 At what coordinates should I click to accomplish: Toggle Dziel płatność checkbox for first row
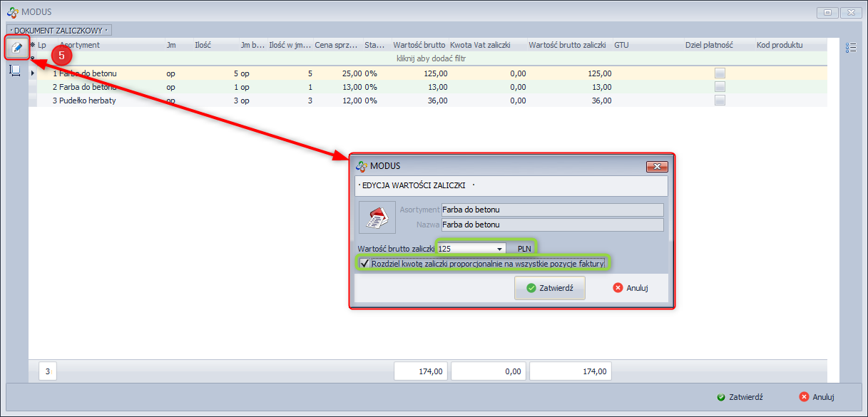pos(720,73)
